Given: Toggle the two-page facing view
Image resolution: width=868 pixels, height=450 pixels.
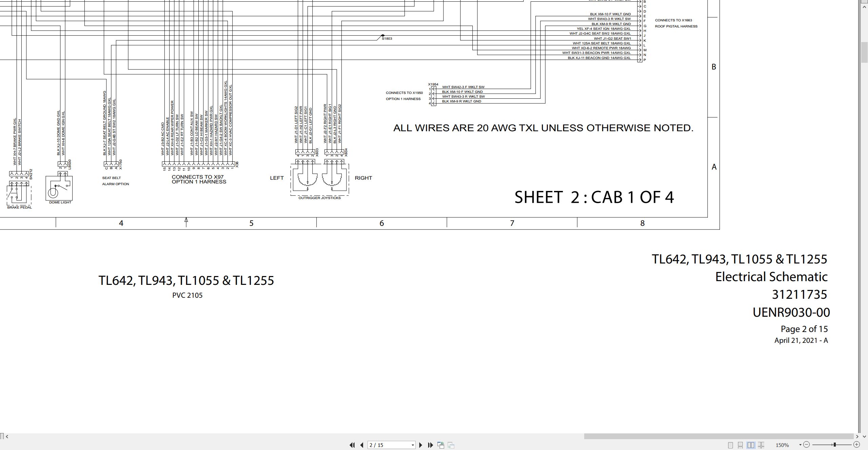Looking at the screenshot, I should (751, 445).
